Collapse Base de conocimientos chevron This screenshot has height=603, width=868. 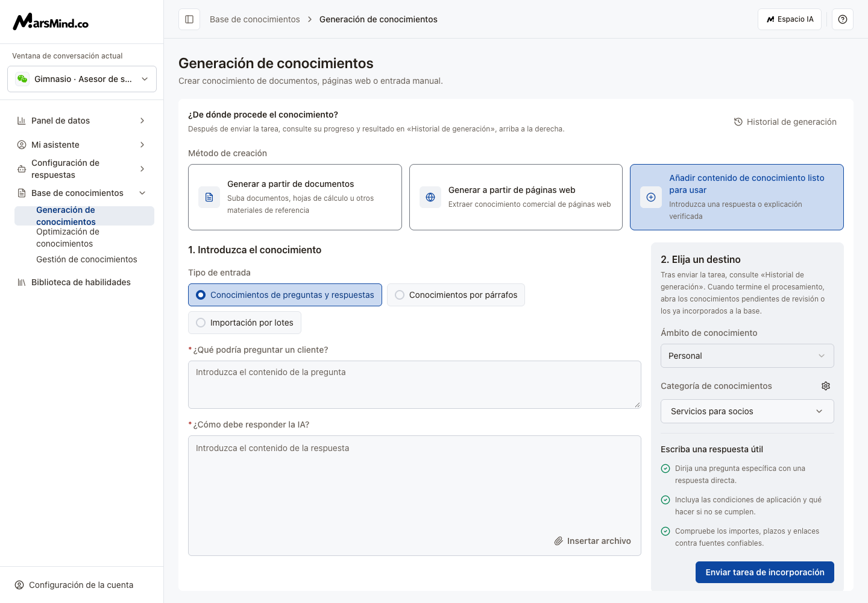pos(142,193)
